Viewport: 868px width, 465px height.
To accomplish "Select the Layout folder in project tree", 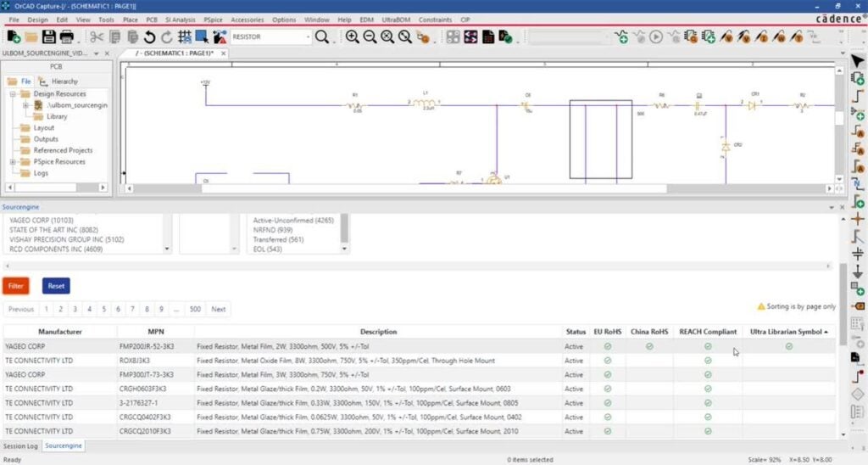I will [44, 128].
